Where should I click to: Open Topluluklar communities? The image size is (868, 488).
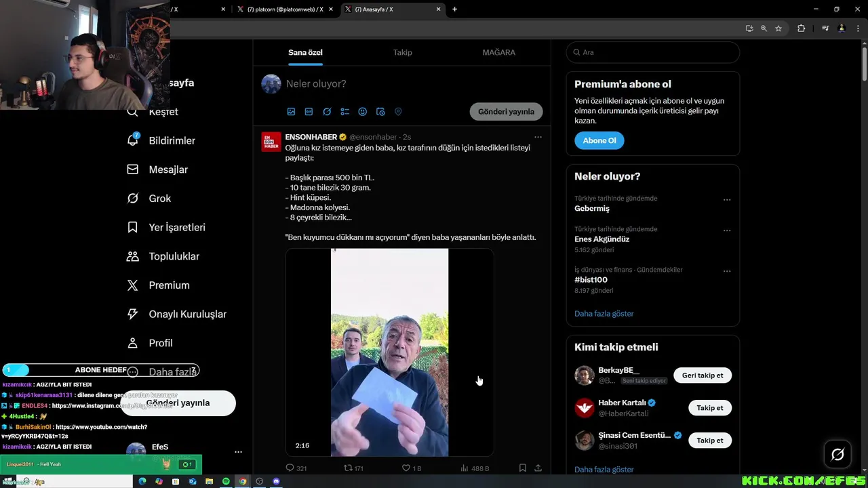click(163, 256)
